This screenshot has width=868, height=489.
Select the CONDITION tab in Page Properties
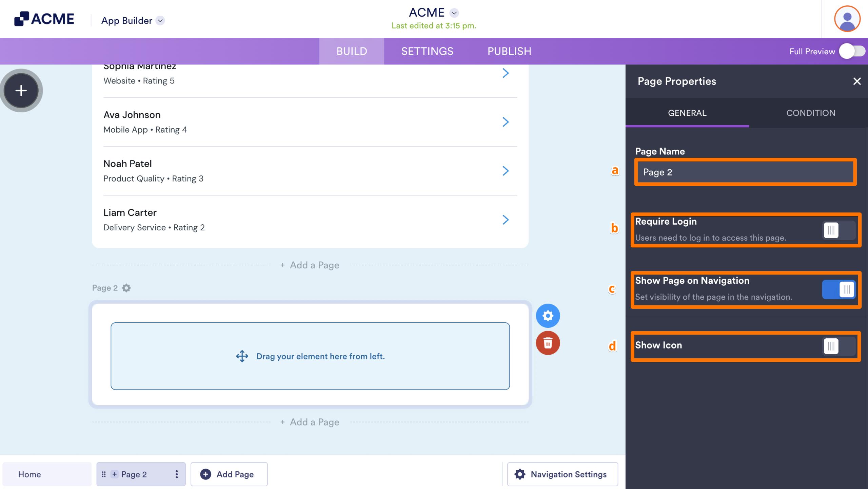click(x=811, y=113)
